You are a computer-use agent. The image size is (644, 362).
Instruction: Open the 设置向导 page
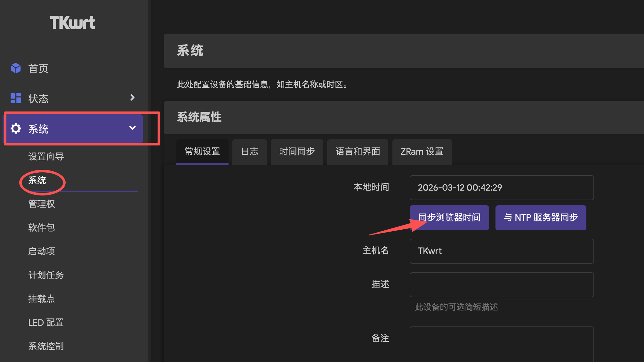pyautogui.click(x=46, y=157)
